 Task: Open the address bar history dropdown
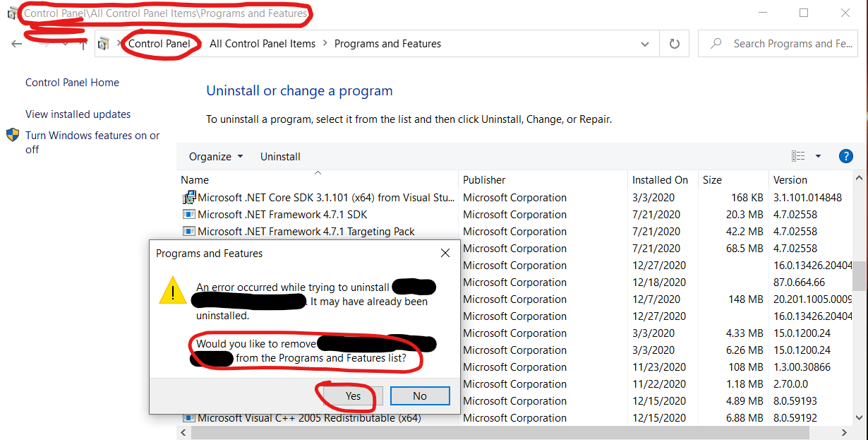point(644,44)
